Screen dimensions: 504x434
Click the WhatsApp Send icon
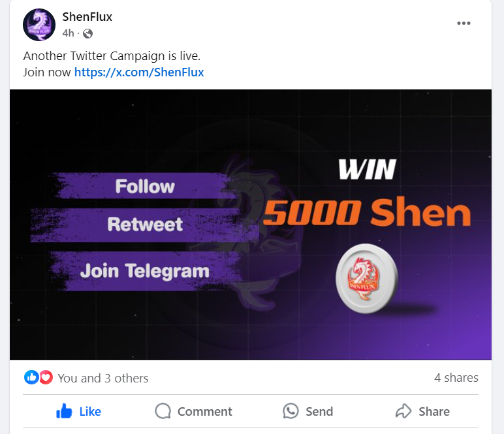(x=291, y=411)
